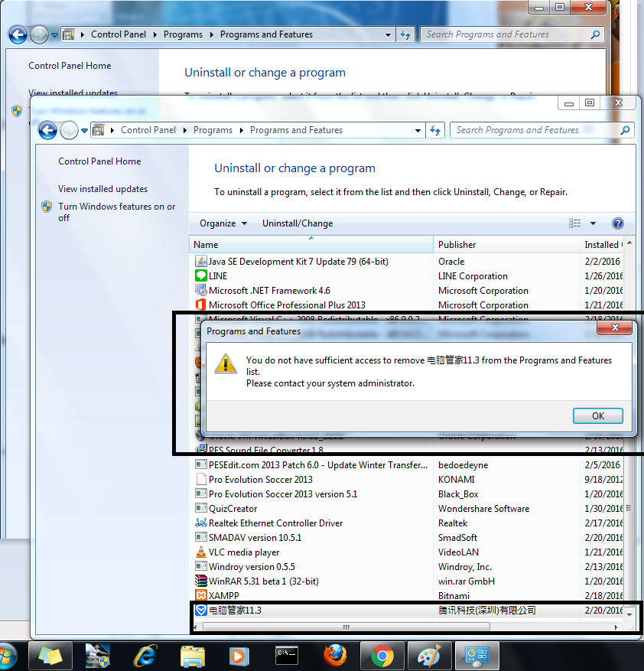
Task: Open View installed updates link
Action: 102,189
